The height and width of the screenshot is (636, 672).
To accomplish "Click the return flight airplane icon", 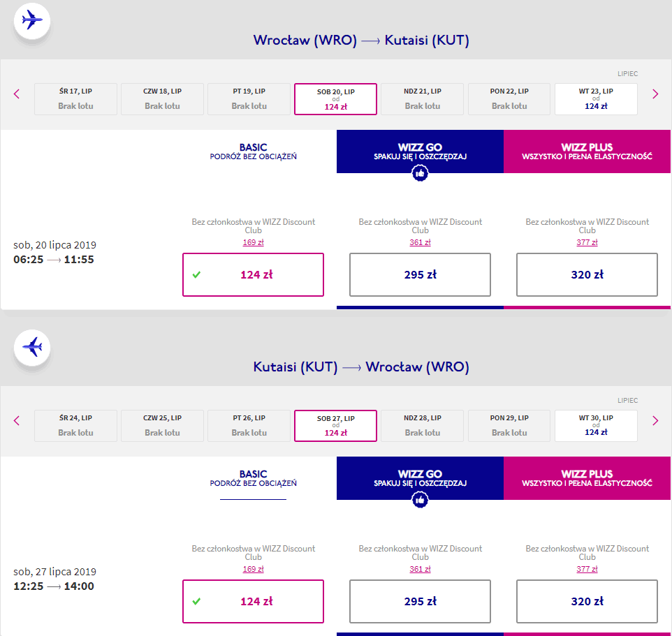I will click(32, 347).
